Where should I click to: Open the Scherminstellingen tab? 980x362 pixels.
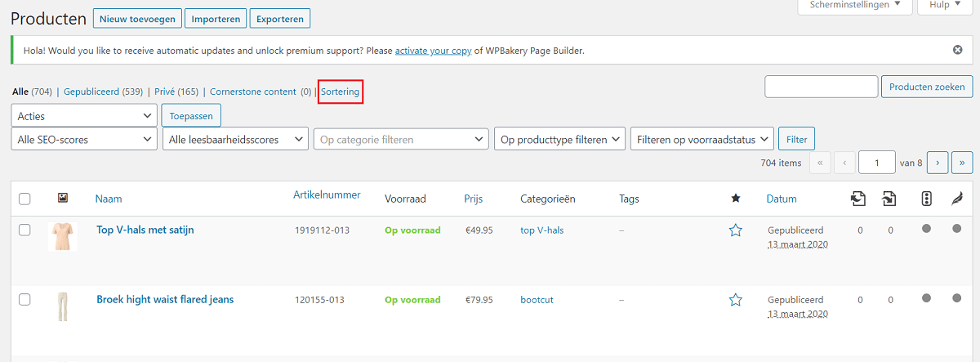point(855,5)
